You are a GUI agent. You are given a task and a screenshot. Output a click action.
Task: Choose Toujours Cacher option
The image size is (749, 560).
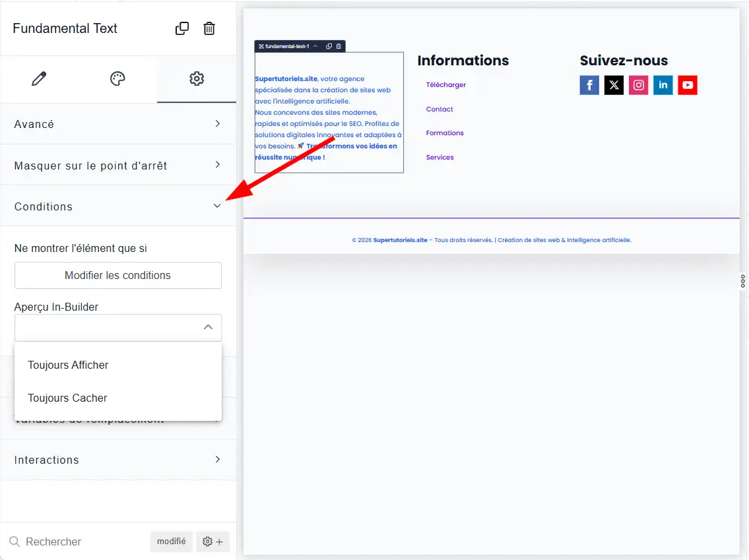[x=118, y=398]
